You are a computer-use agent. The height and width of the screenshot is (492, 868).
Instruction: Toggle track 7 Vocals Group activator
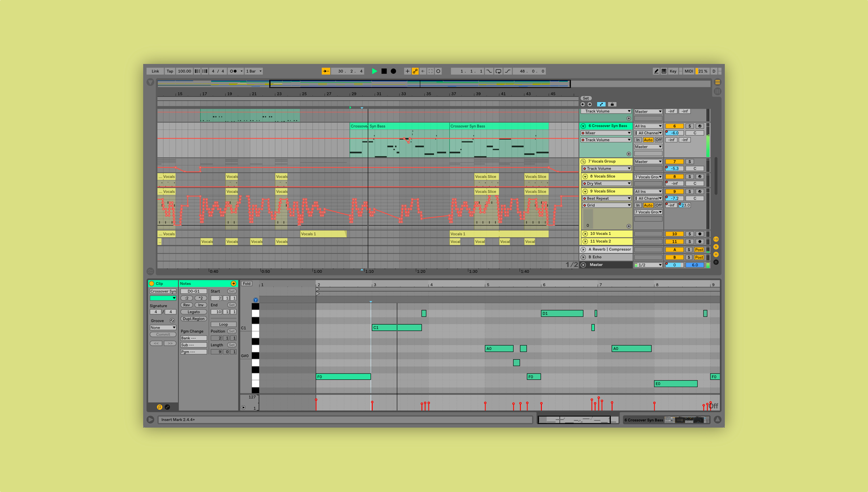[x=674, y=161]
